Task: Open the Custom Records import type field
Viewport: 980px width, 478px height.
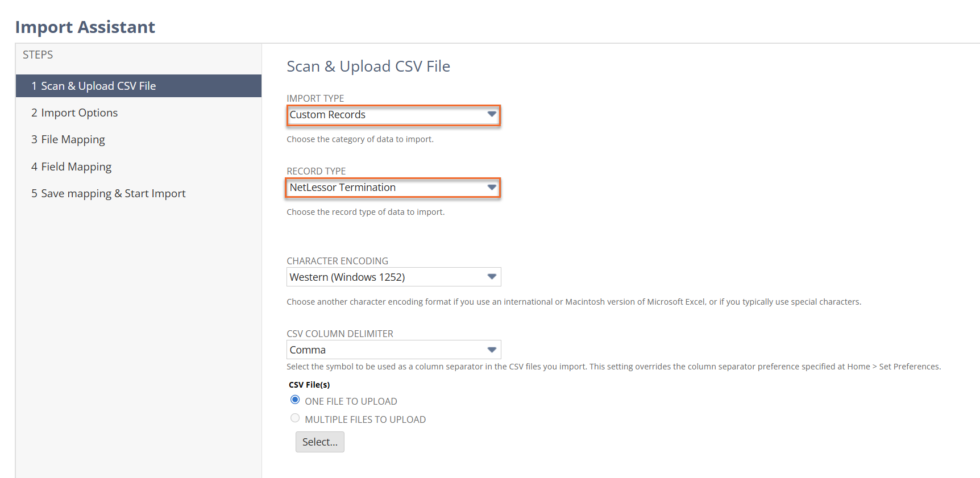Action: pyautogui.click(x=387, y=115)
